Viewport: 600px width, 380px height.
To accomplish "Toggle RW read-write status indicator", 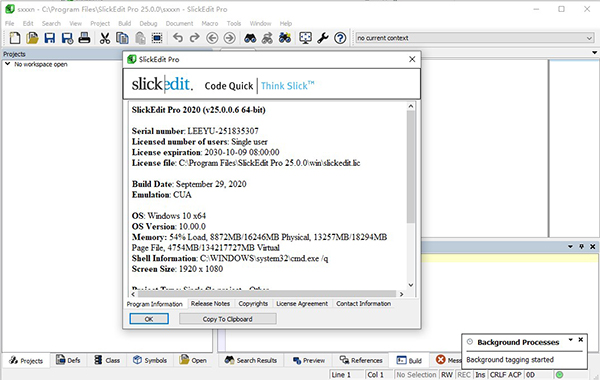I will (447, 375).
